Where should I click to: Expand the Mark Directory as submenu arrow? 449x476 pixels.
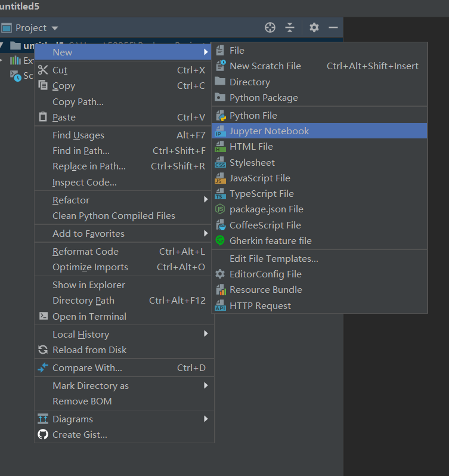pos(206,385)
